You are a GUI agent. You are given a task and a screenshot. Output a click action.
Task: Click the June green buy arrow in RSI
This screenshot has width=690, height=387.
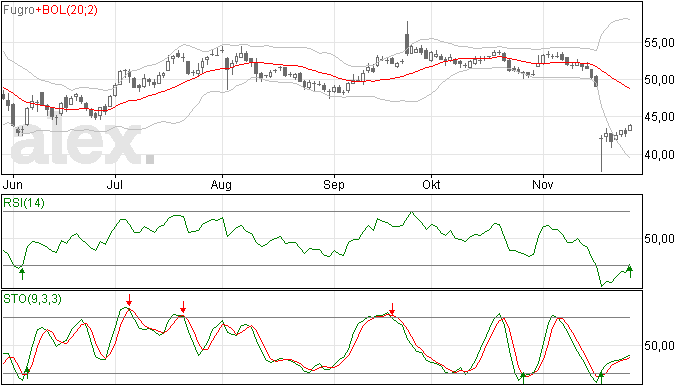pos(22,273)
